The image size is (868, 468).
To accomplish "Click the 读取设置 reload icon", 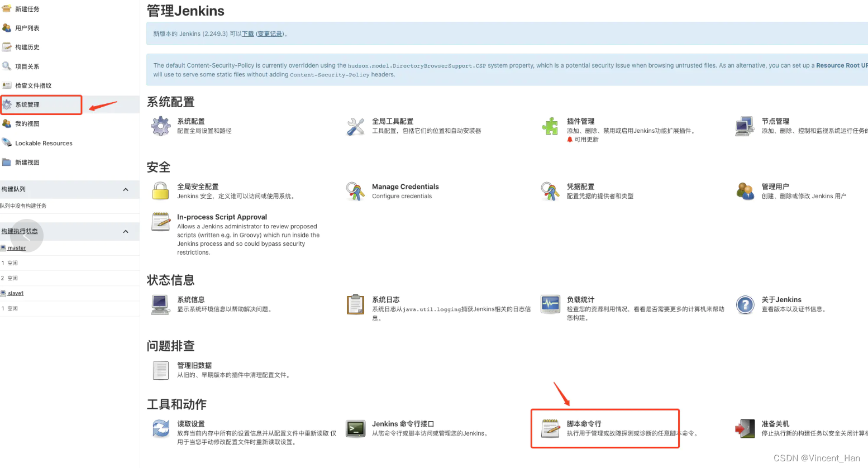I will click(161, 429).
